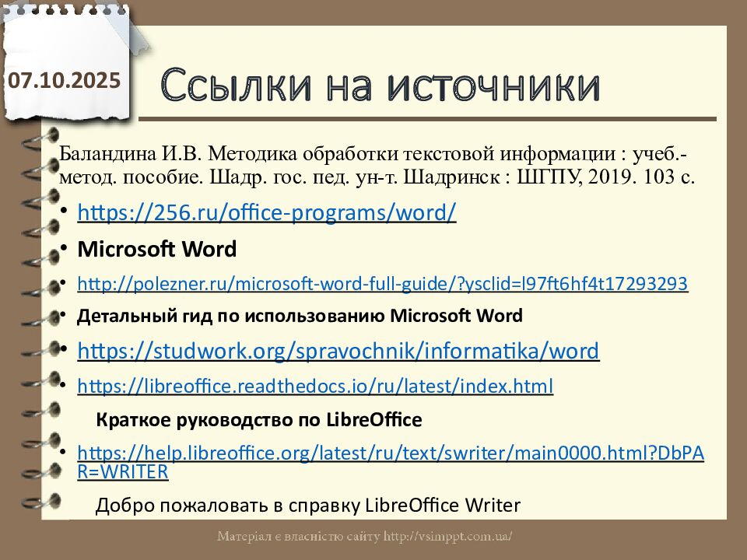Click the 07.10.2025 date note
Viewport: 747px width, 560px height.
[x=65, y=79]
